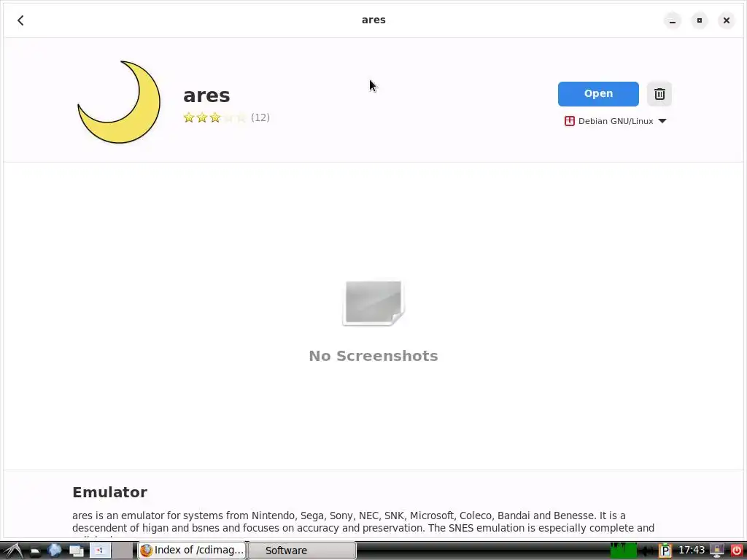Viewport: 747px width, 560px height.
Task: Click the P tray icon
Action: pos(665,551)
